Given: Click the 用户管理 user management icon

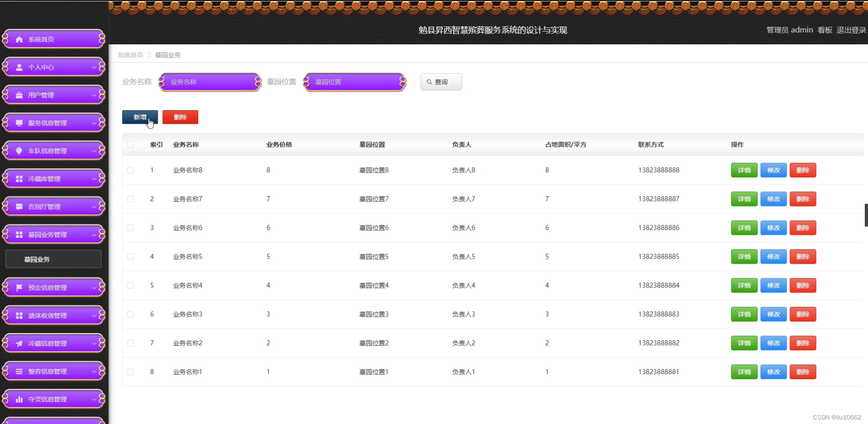Looking at the screenshot, I should pyautogui.click(x=19, y=95).
